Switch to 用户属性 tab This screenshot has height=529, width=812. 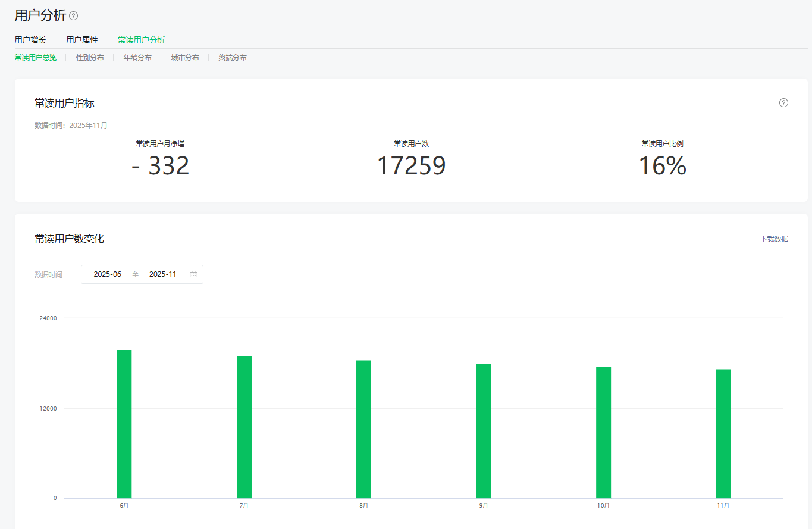(x=82, y=40)
